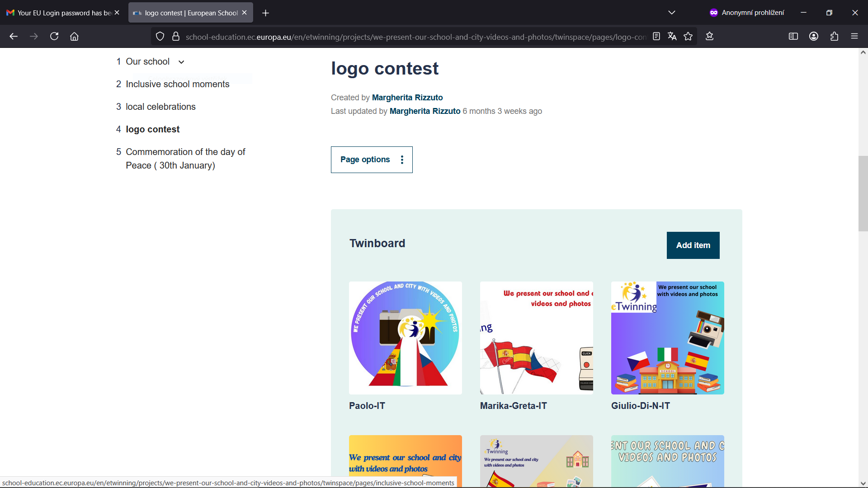Open the list all tabs dropdown arrow
Image resolution: width=868 pixels, height=488 pixels.
point(672,13)
